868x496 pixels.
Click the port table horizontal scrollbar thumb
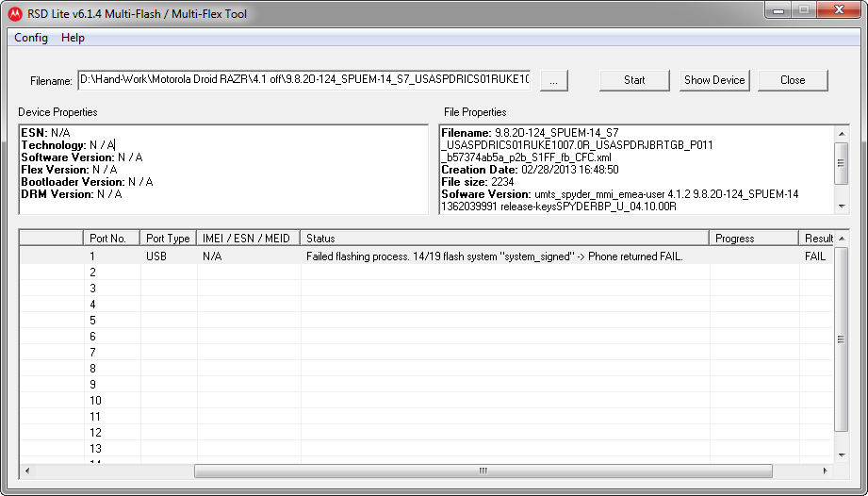point(483,471)
